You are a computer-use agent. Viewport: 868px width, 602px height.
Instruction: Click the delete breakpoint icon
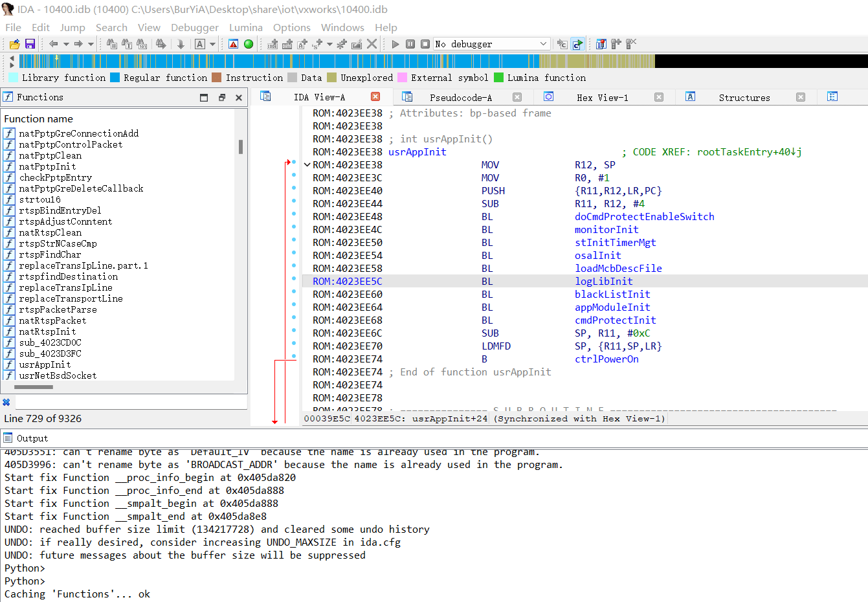pyautogui.click(x=631, y=44)
